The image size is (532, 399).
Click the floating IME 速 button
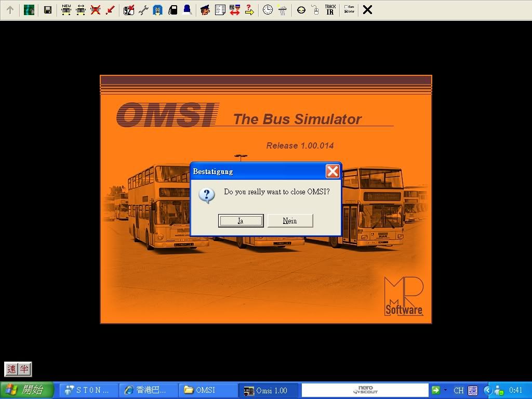point(11,369)
